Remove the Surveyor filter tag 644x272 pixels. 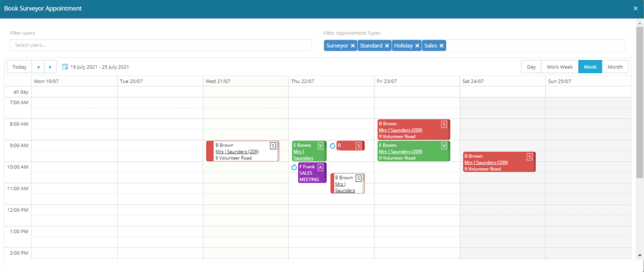(x=353, y=45)
